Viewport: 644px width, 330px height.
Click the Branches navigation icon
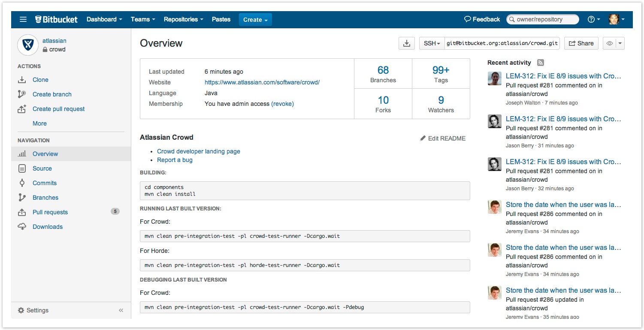point(22,198)
